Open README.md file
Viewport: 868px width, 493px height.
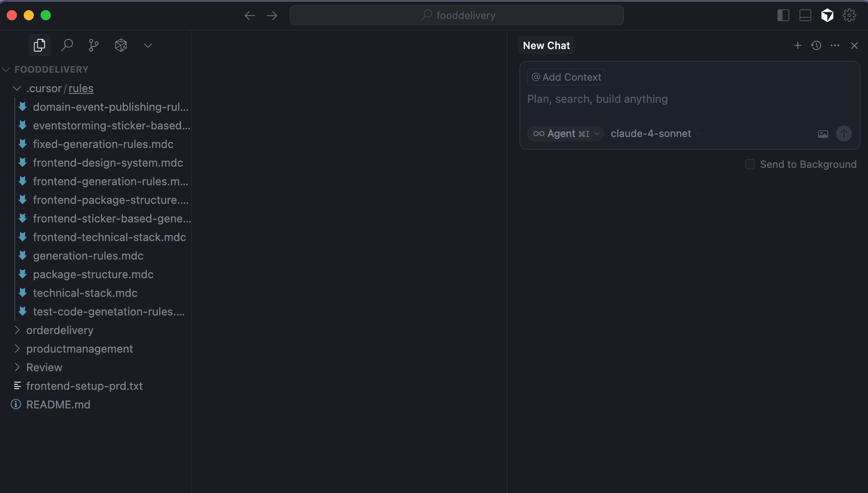(x=58, y=405)
